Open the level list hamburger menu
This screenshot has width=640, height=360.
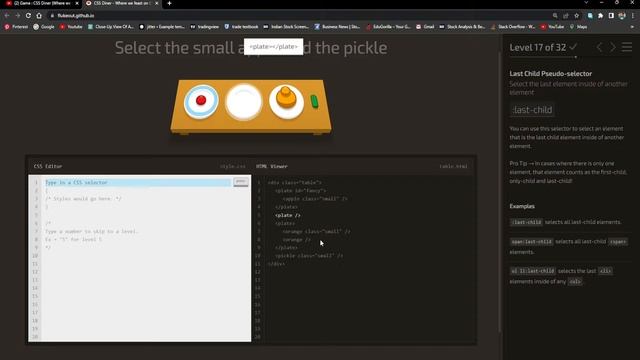point(627,47)
